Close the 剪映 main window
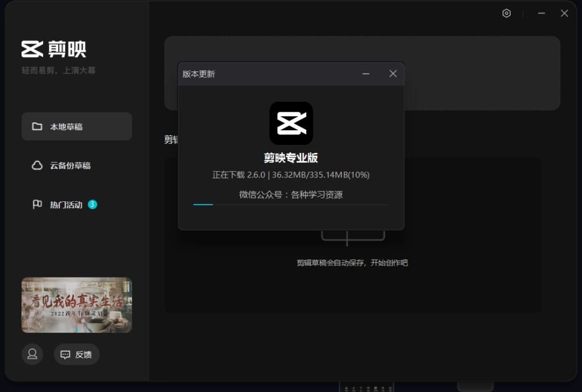This screenshot has height=392, width=582. 564,13
